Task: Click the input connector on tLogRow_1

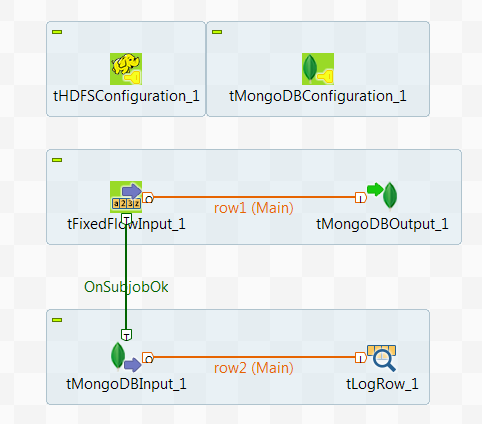Action: click(x=361, y=358)
